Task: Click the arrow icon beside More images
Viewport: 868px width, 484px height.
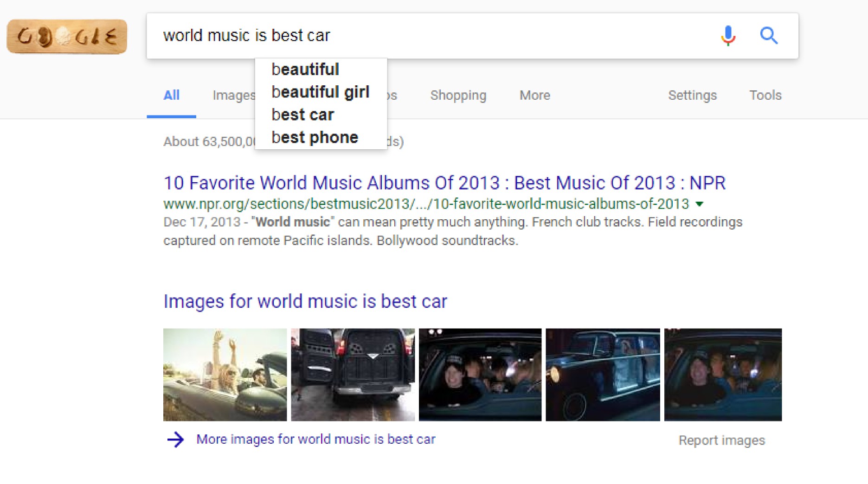Action: [175, 439]
